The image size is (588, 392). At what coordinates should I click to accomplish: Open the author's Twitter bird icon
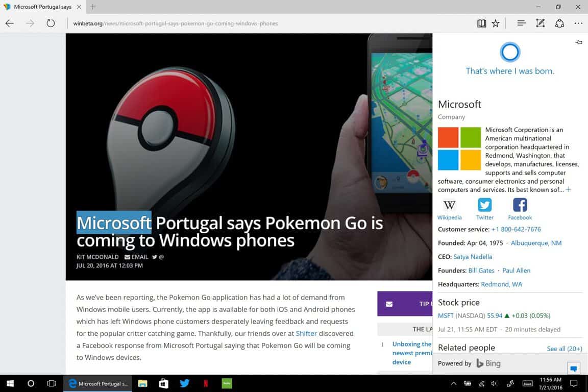coord(155,257)
